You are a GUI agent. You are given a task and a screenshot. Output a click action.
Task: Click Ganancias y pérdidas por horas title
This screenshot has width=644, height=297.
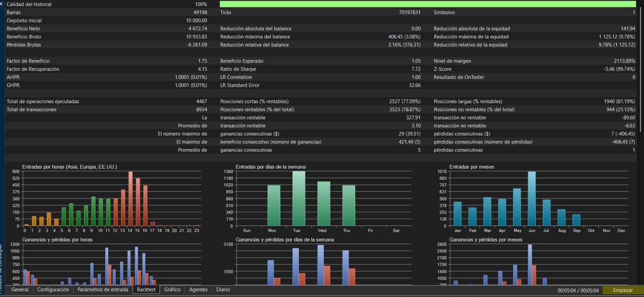click(x=57, y=240)
